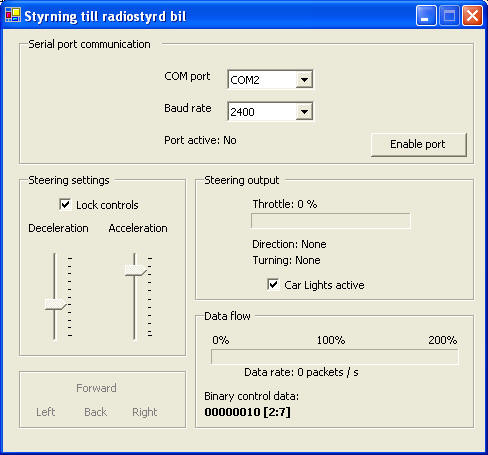Screen dimensions: 488x455
Task: Toggle the Lock controls checkbox
Action: (x=65, y=204)
